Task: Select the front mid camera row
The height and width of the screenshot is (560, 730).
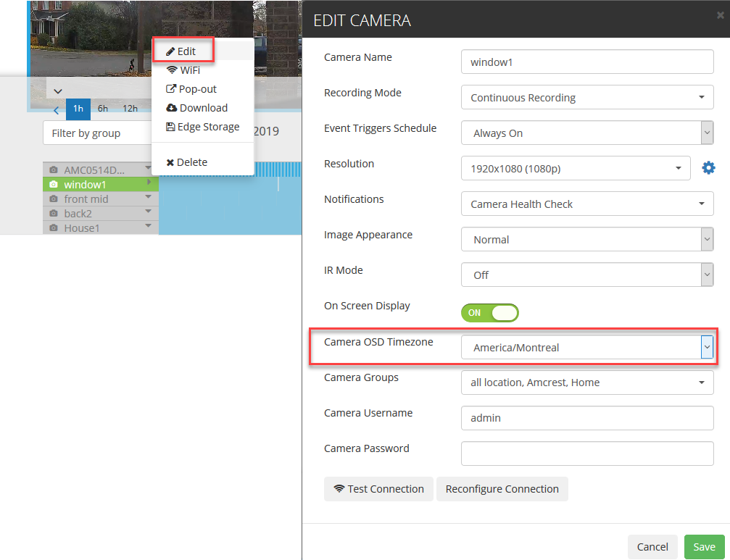Action: [x=101, y=199]
